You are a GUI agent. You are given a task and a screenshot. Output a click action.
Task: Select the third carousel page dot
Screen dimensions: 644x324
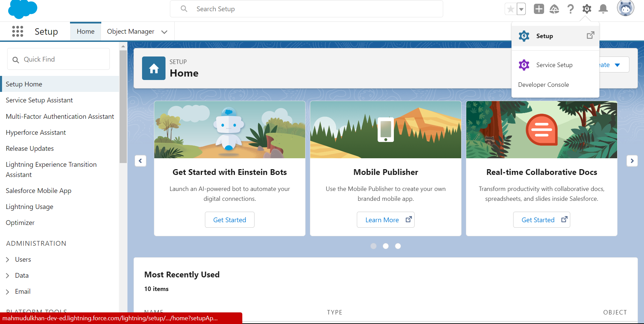[398, 246]
